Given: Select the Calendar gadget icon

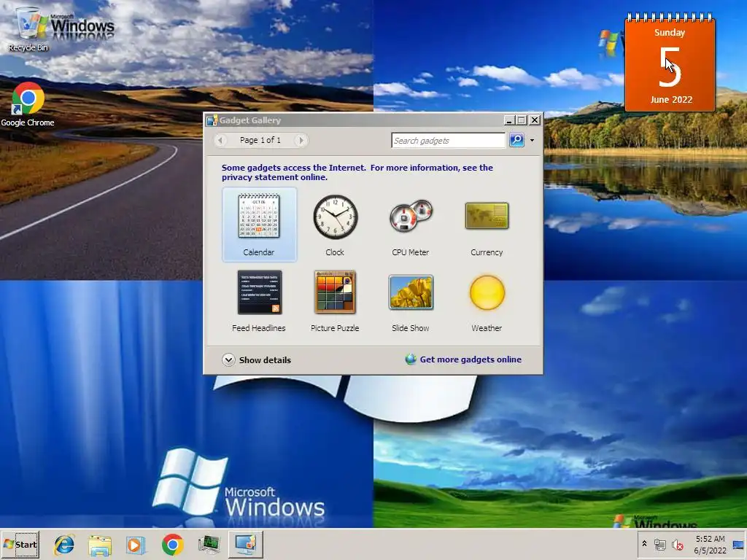Looking at the screenshot, I should 259,216.
